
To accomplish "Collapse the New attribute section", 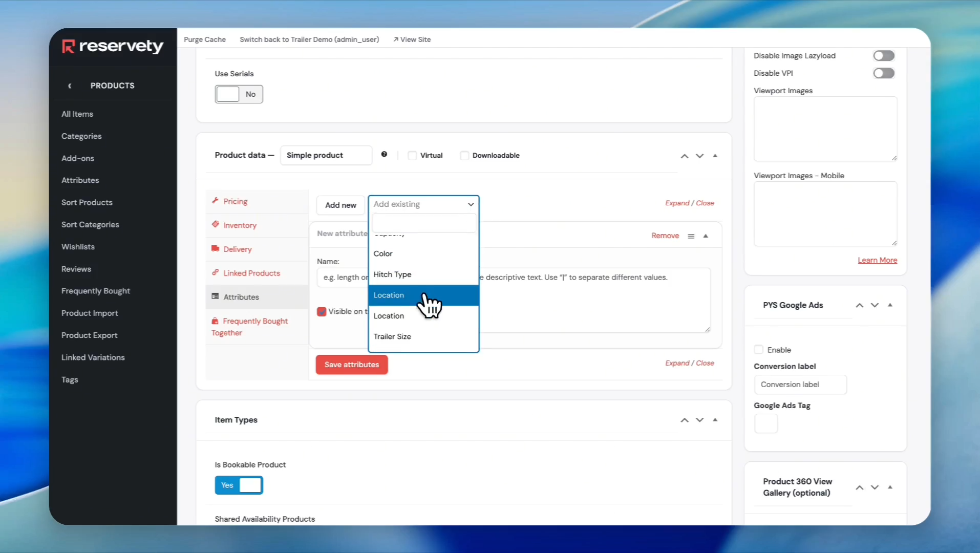I will pos(706,236).
